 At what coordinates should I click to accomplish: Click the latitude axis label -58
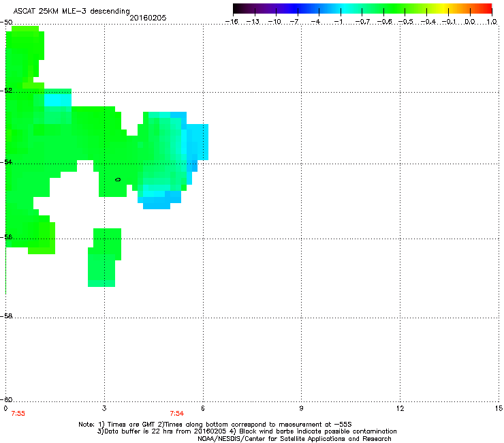6,316
